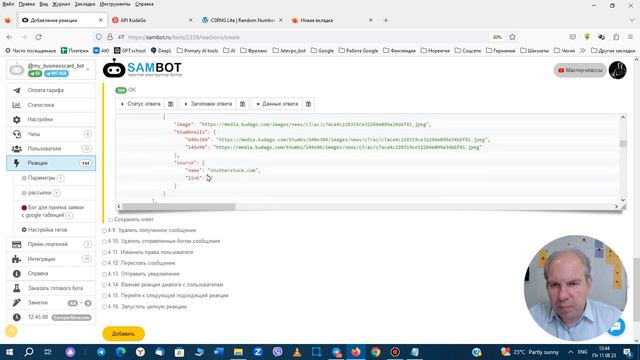
Task: Open the Пользователи section in the sidebar
Action: pos(51,149)
